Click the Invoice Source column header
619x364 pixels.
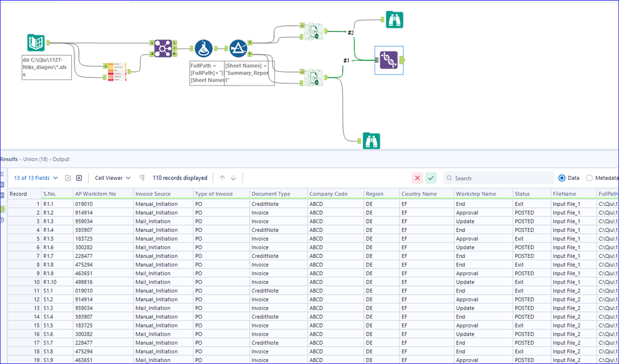point(153,194)
